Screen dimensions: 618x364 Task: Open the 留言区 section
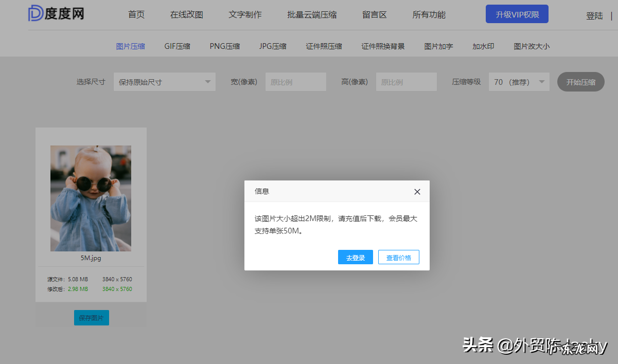(374, 14)
